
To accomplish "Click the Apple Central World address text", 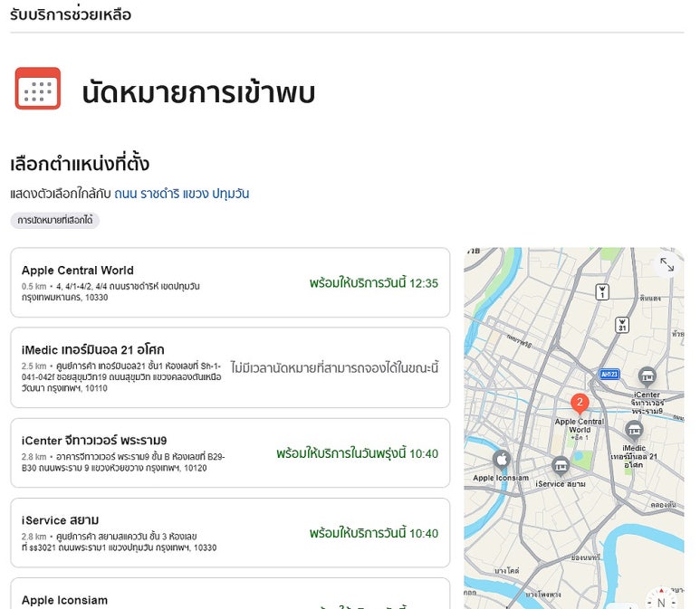I will tap(110, 291).
